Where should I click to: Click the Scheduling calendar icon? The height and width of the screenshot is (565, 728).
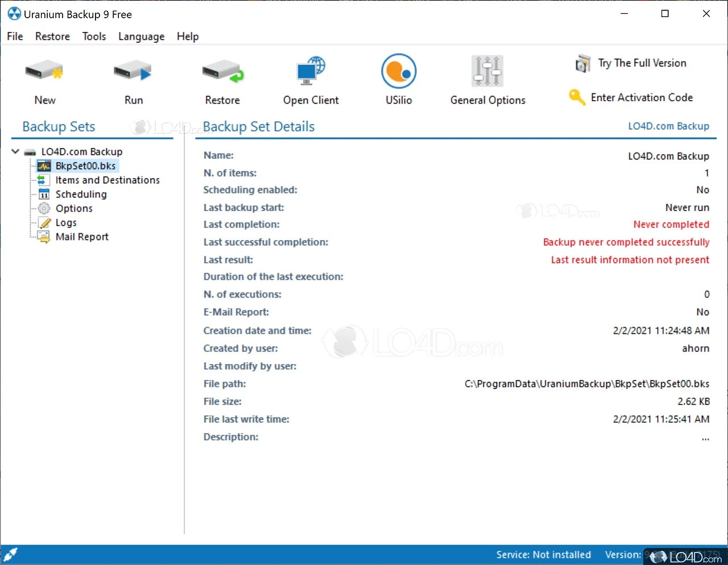click(44, 194)
